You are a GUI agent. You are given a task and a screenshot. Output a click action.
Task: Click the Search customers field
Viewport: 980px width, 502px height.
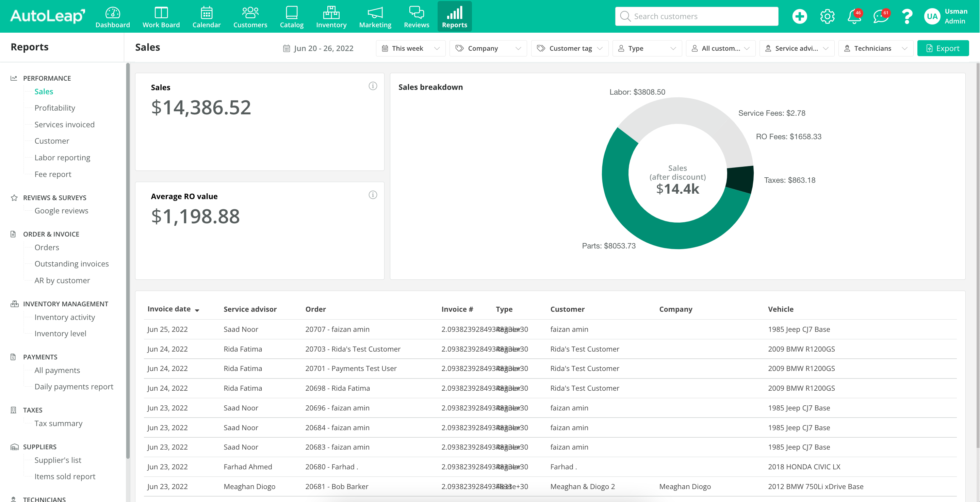click(x=696, y=16)
